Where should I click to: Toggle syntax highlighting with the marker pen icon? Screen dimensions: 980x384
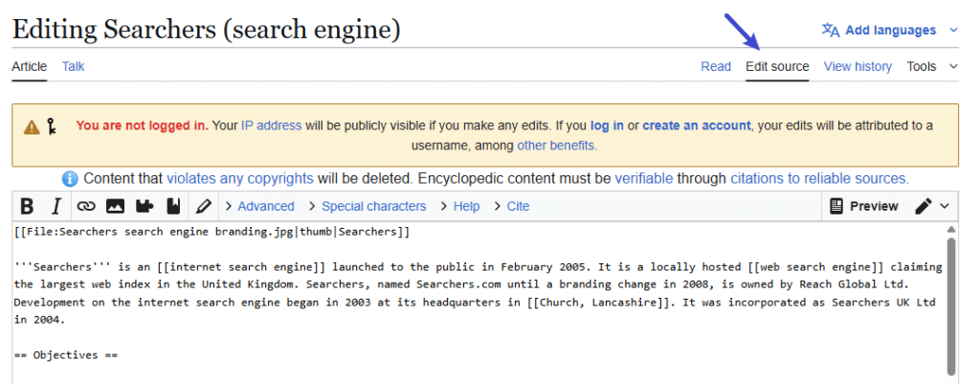[203, 207]
